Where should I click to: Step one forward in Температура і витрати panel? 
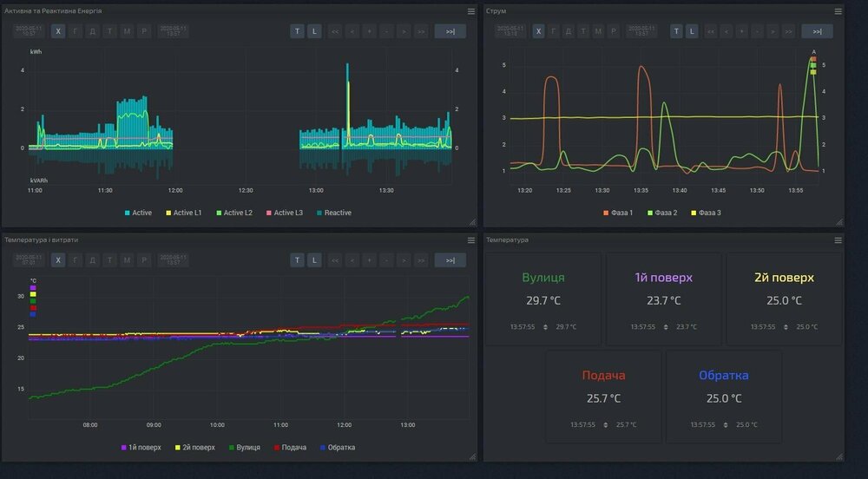(404, 260)
